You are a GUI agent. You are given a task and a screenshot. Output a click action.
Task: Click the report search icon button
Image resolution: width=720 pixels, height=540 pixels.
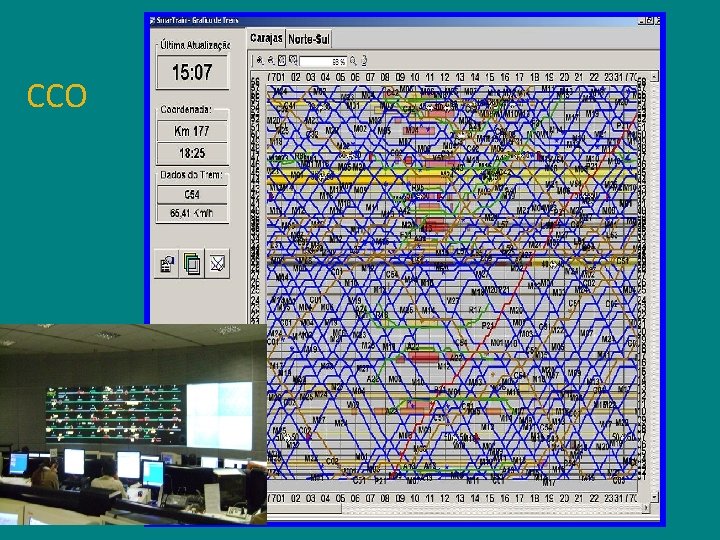tap(167, 264)
